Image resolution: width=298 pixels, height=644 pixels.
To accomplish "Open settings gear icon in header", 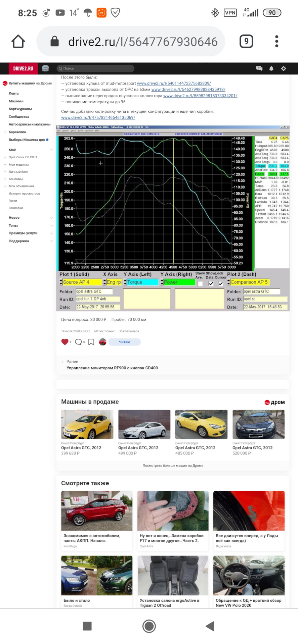I will click(x=283, y=68).
